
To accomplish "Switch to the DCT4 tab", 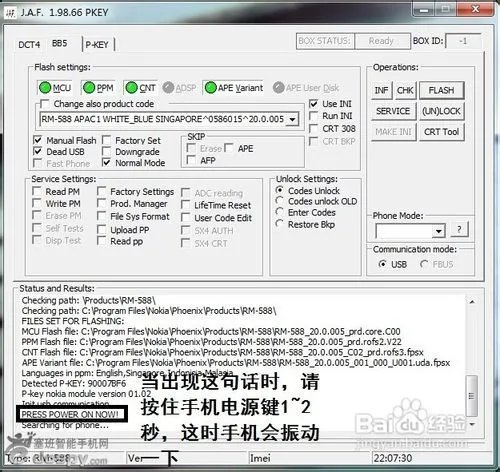I will 29,45.
